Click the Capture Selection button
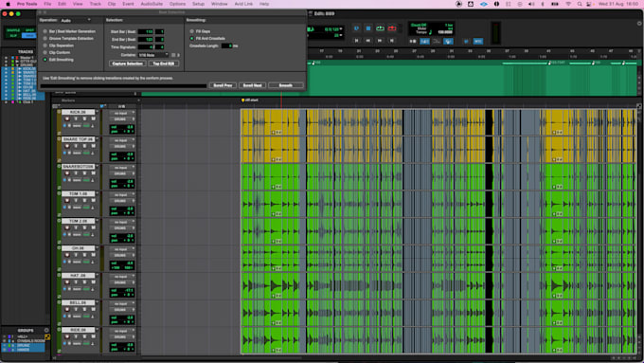Image resolution: width=644 pixels, height=363 pixels. click(x=127, y=64)
